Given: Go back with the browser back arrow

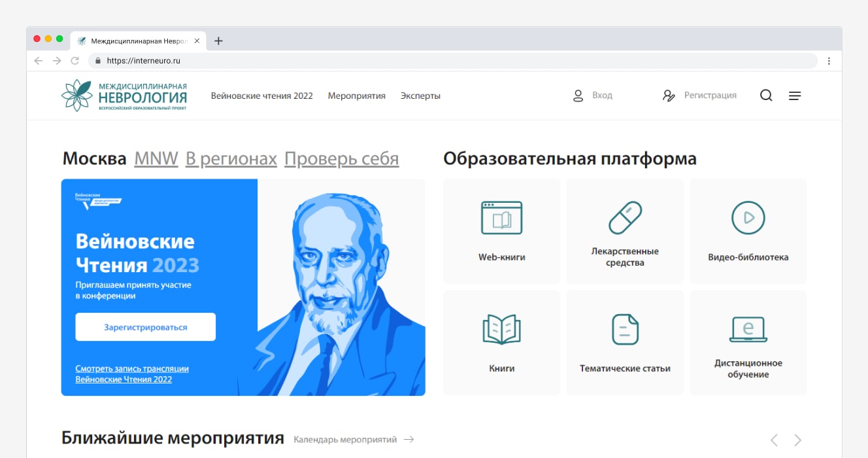Looking at the screenshot, I should click(x=39, y=61).
